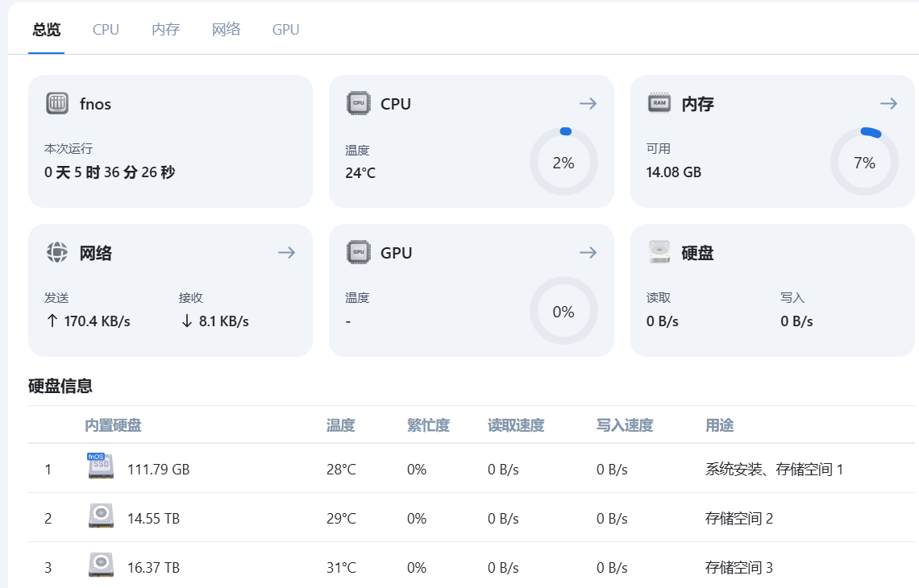Click the CPU 2% usage ring
919x588 pixels.
(563, 161)
